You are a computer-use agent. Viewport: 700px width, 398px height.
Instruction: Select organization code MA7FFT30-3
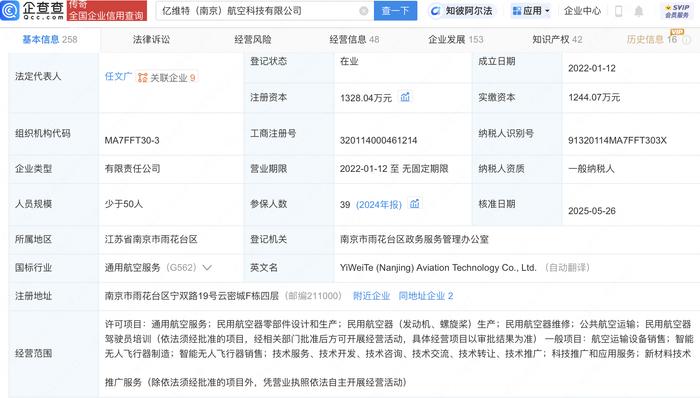132,141
